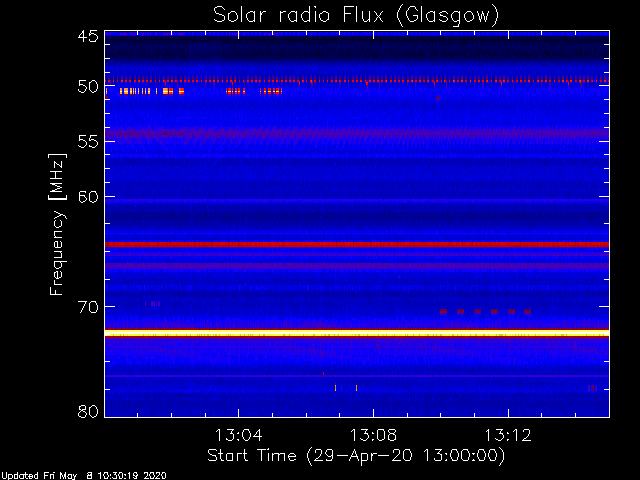Click the 'Updated Fri May 8 10:30:19 2020' text
Screen dimensions: 640x480
(83, 476)
